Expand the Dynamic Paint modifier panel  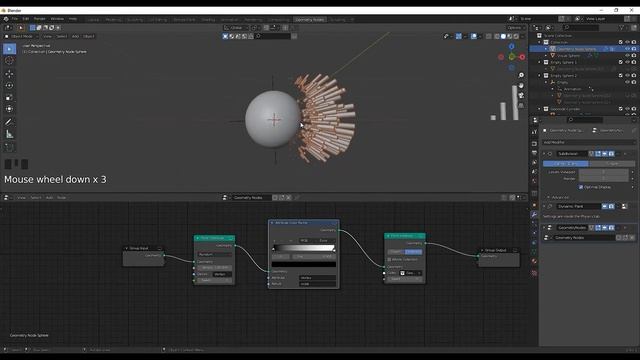point(544,206)
